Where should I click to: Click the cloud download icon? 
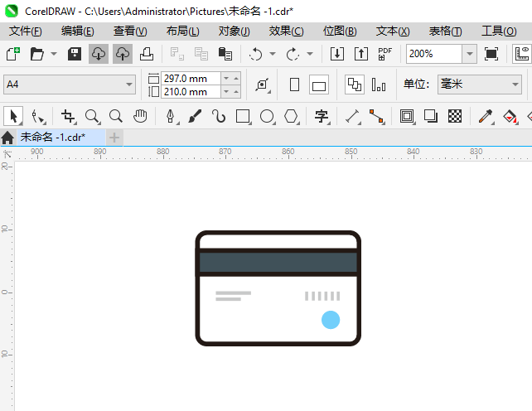[99, 54]
